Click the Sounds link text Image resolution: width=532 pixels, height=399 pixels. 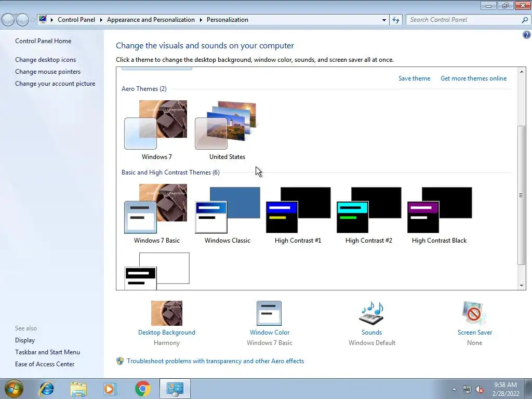click(371, 332)
